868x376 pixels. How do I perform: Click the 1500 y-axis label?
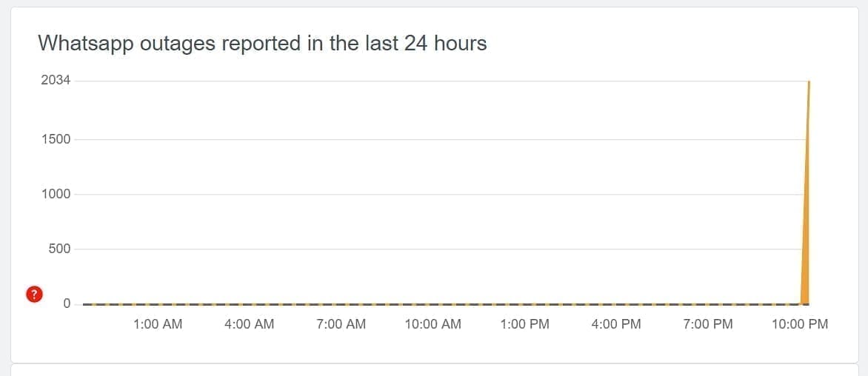click(x=56, y=139)
